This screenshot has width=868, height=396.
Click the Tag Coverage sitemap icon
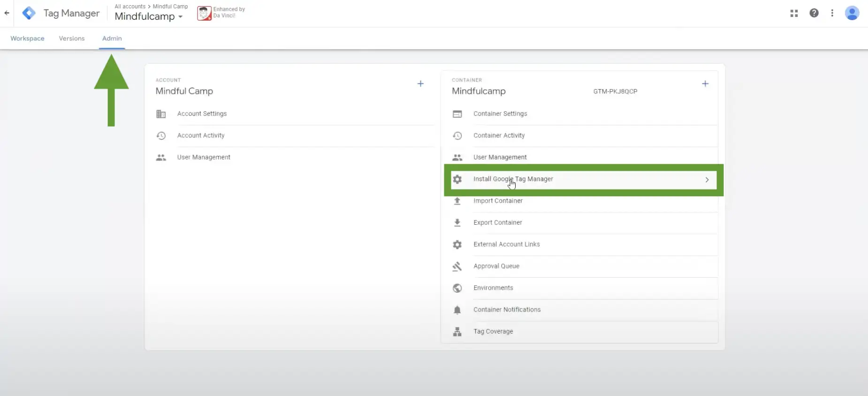(x=457, y=332)
